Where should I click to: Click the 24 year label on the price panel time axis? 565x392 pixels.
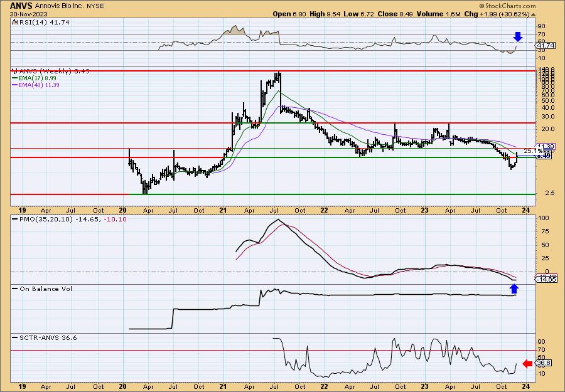(526, 211)
